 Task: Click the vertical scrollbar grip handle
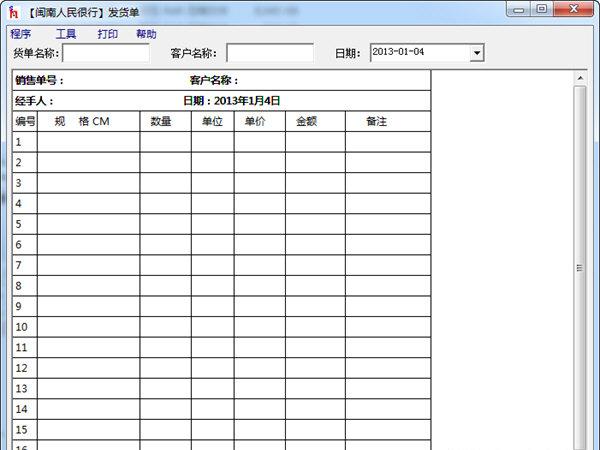579,267
